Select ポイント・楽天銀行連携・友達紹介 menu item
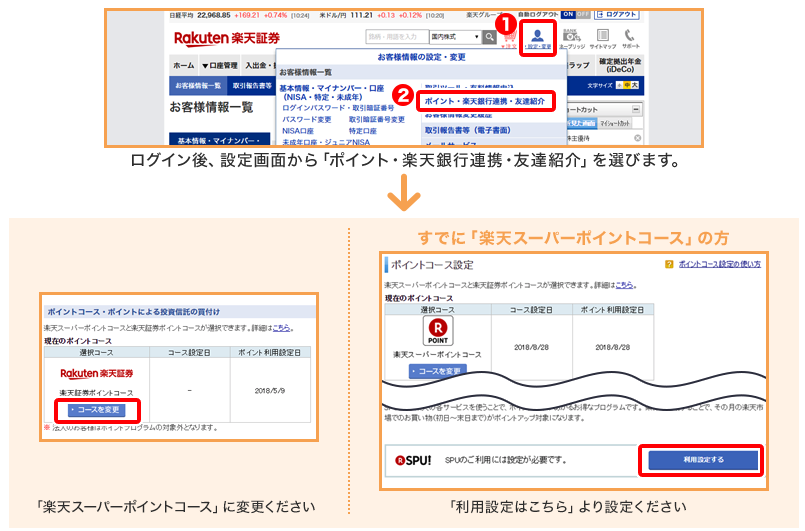 pyautogui.click(x=485, y=101)
